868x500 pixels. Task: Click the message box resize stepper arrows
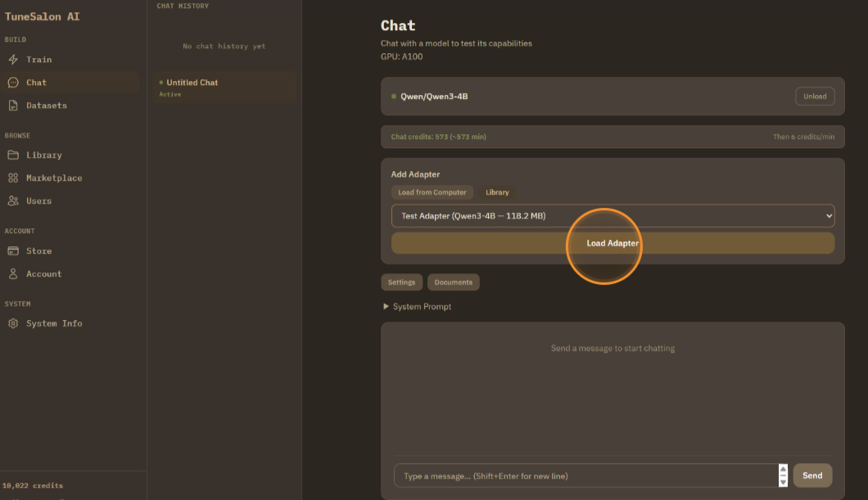click(x=783, y=475)
